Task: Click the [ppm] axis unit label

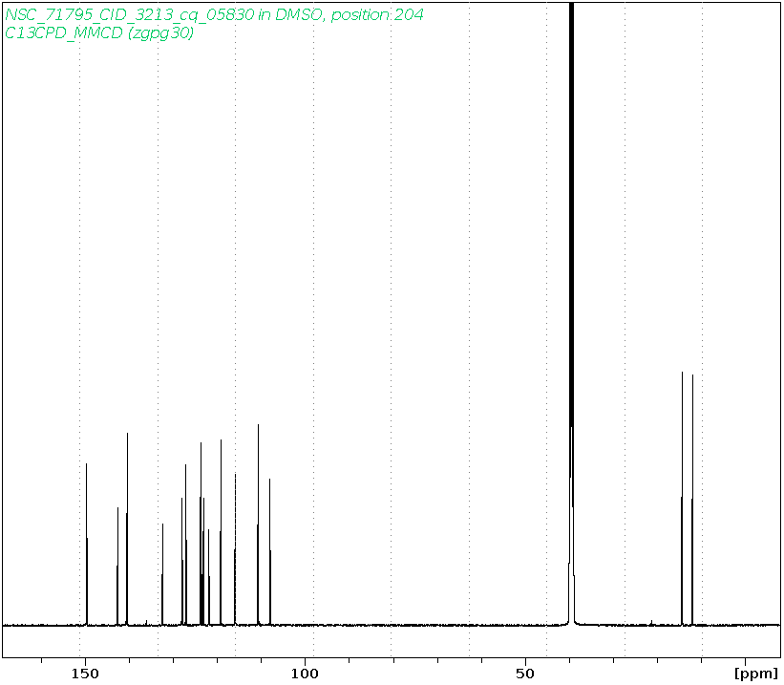Action: pyautogui.click(x=756, y=674)
